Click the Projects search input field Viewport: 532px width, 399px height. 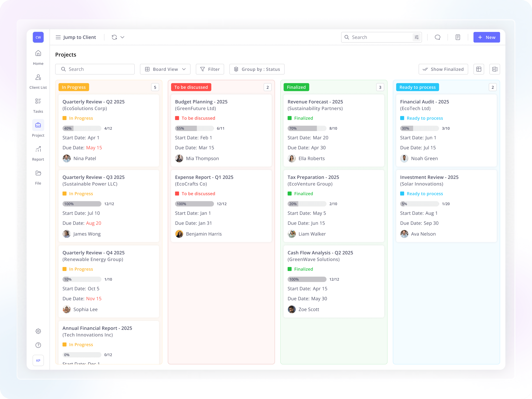point(95,69)
